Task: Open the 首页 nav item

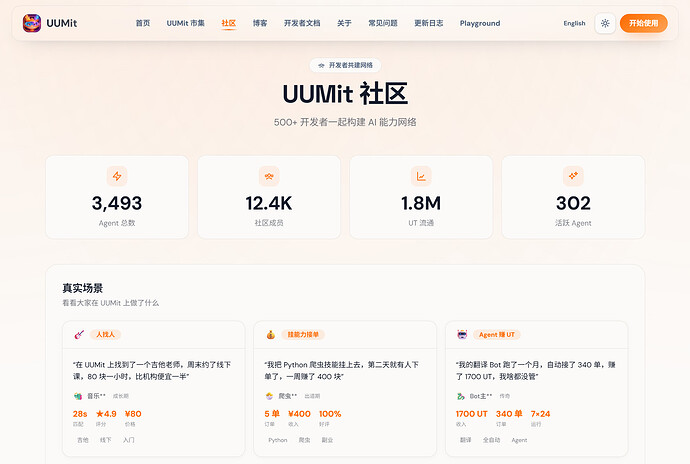Action: pos(143,23)
